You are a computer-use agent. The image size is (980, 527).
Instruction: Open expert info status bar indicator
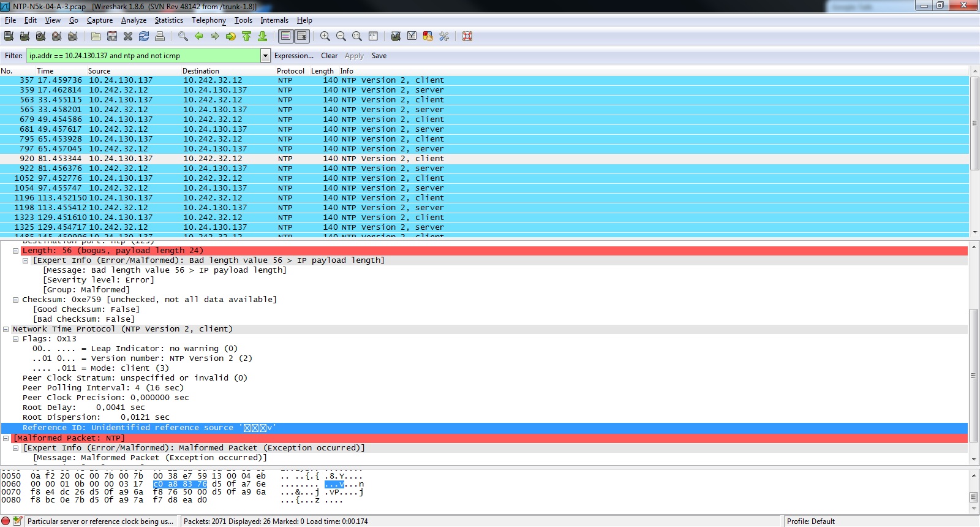6,521
